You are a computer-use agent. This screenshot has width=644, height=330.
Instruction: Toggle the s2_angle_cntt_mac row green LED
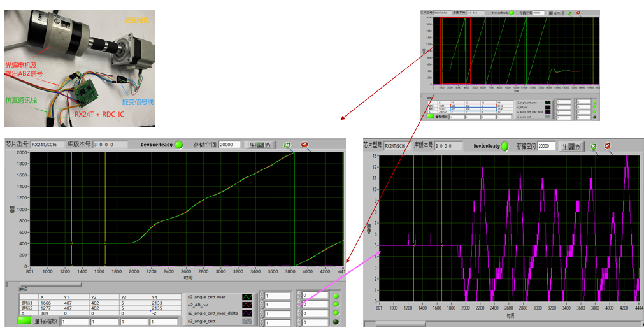click(336, 296)
